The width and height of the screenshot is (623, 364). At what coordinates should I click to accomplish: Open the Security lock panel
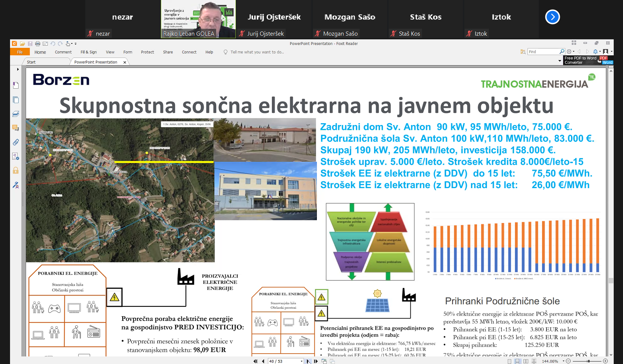tap(16, 170)
